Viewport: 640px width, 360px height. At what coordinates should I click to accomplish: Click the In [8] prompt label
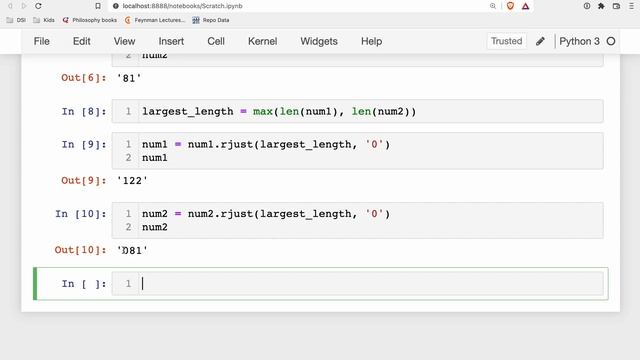click(84, 111)
